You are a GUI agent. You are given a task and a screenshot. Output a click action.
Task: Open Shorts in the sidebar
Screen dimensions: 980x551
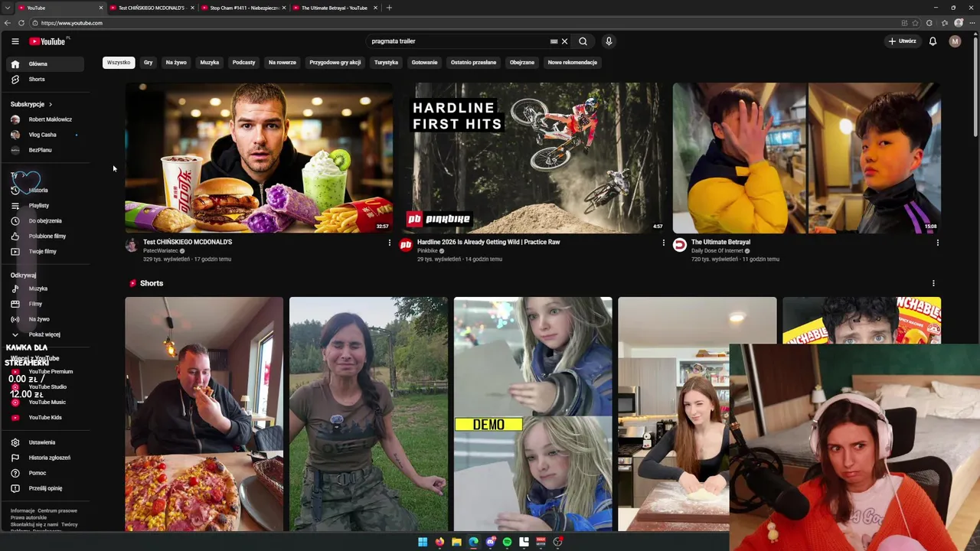[46, 80]
